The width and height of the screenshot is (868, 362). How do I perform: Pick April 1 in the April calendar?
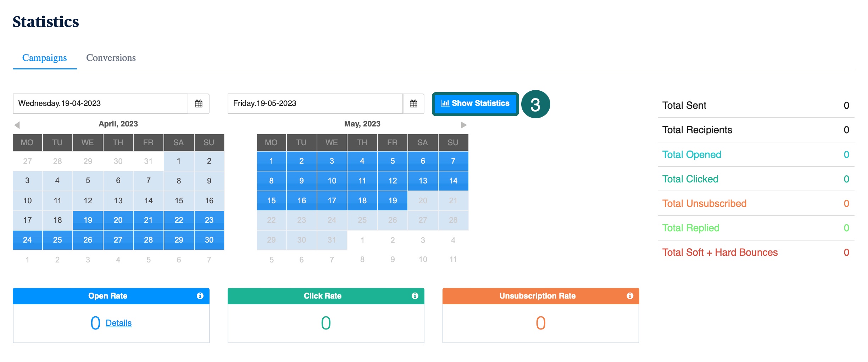pos(178,161)
